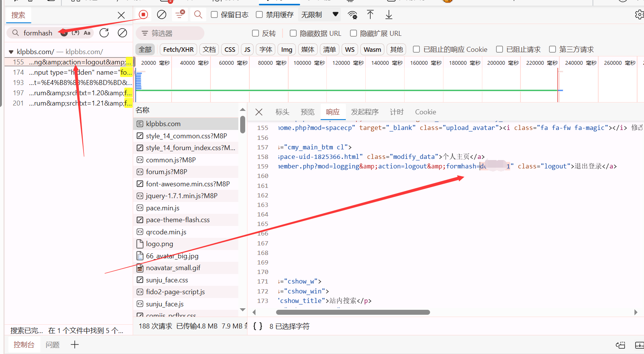644x354 pixels.
Task: Check the 第三方请求 checkbox
Action: [x=552, y=49]
